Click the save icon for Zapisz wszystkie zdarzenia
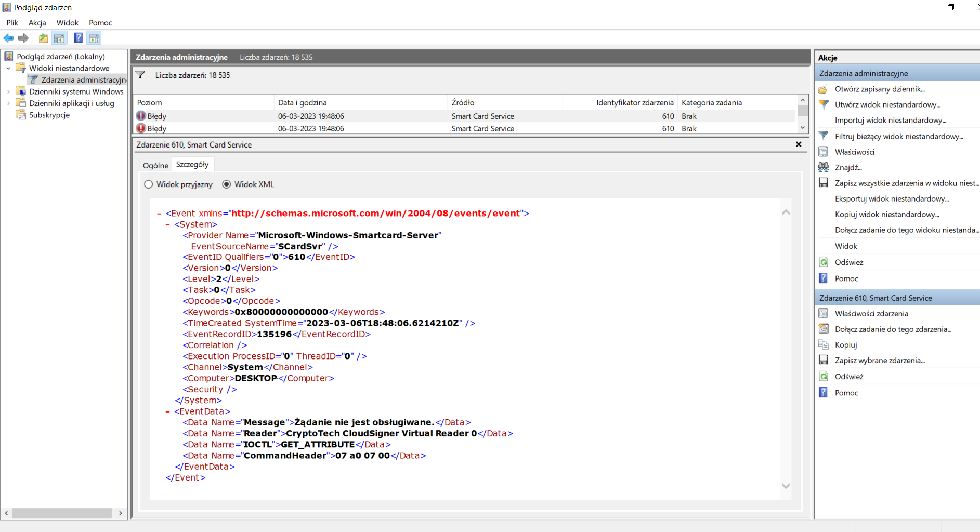 click(824, 183)
